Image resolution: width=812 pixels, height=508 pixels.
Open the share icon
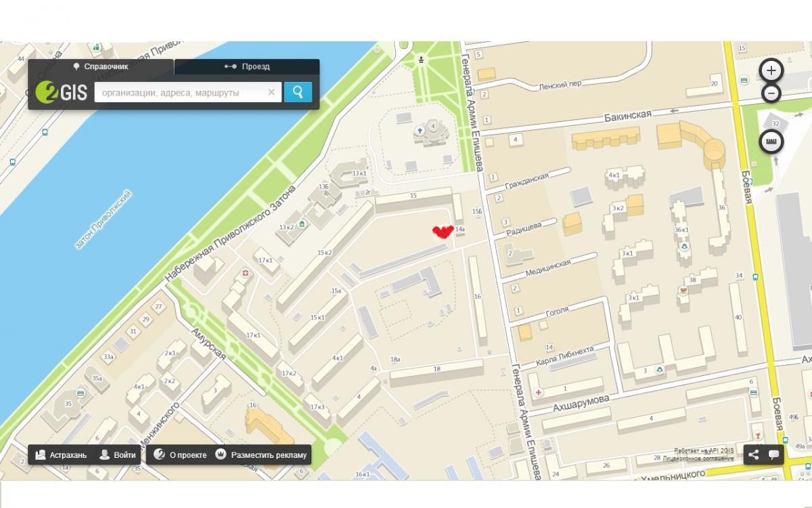coord(754,455)
